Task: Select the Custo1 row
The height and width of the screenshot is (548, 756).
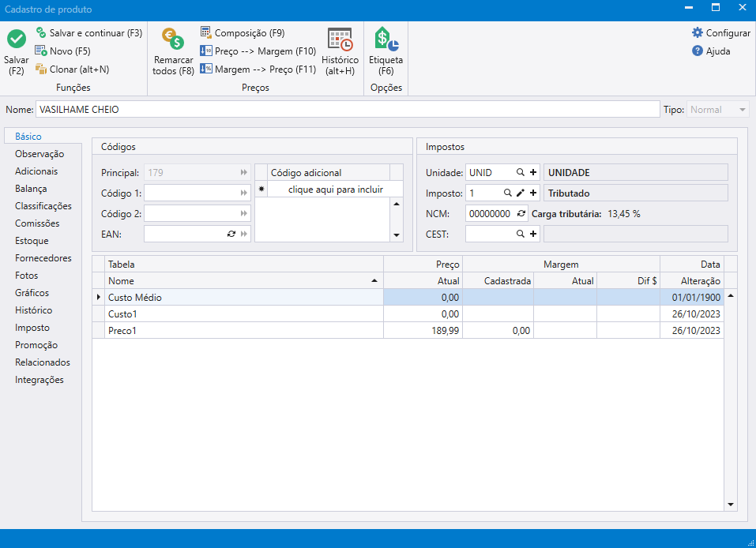Action: [409, 313]
